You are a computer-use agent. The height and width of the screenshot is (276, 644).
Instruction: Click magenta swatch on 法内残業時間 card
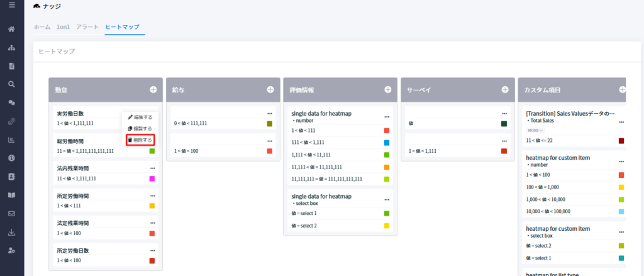(x=152, y=179)
